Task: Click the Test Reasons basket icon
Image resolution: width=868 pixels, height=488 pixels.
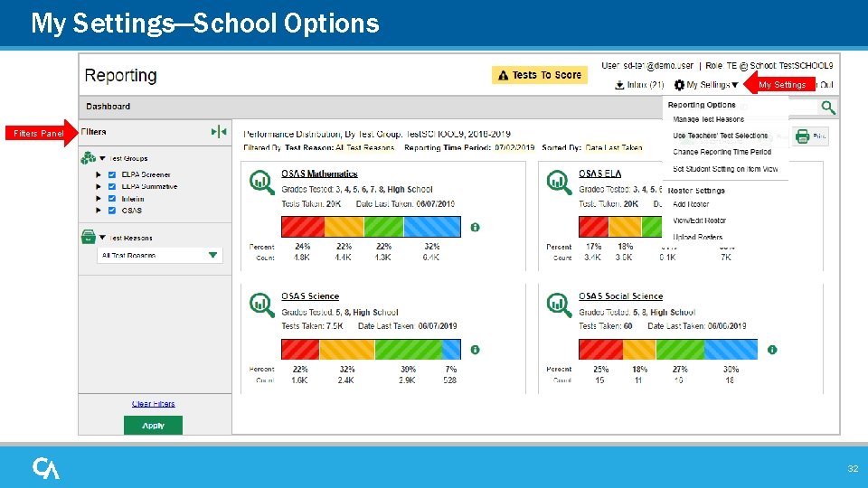Action: pyautogui.click(x=88, y=237)
